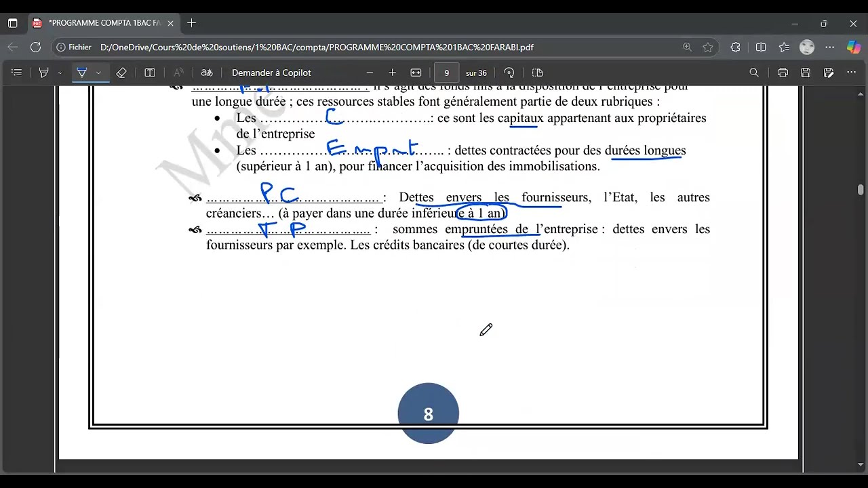
Task: Toggle Split screen view
Action: (761, 47)
